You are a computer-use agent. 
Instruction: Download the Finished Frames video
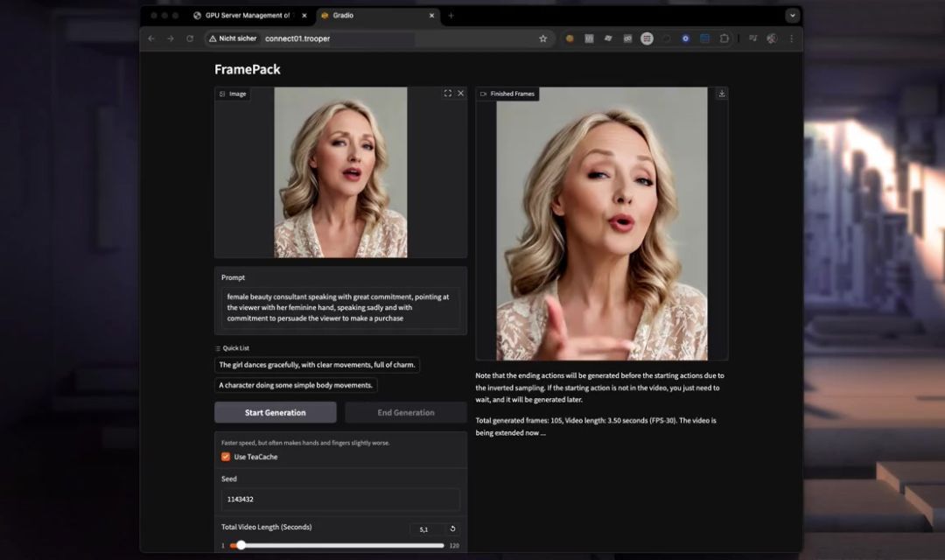(x=721, y=94)
